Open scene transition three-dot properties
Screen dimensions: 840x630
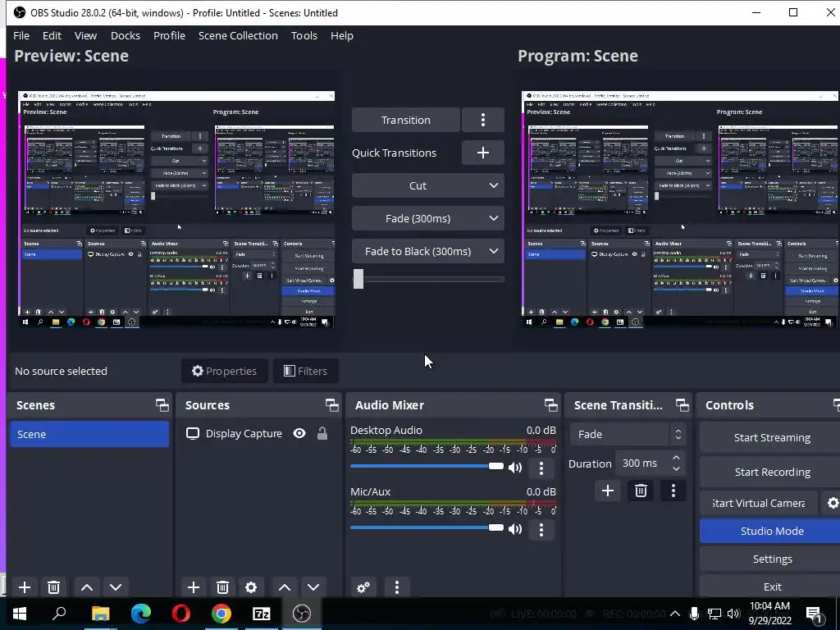pos(673,491)
